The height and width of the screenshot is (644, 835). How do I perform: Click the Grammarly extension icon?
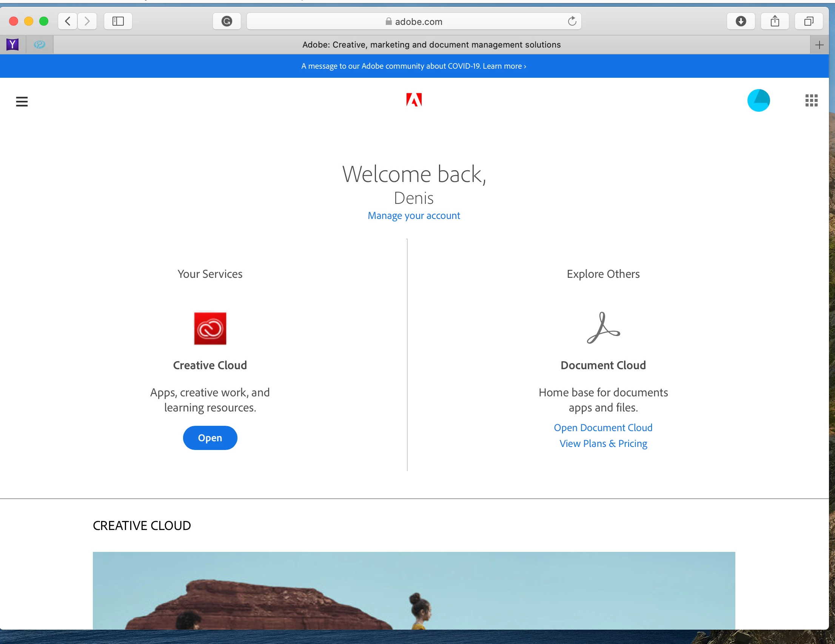pyautogui.click(x=227, y=21)
